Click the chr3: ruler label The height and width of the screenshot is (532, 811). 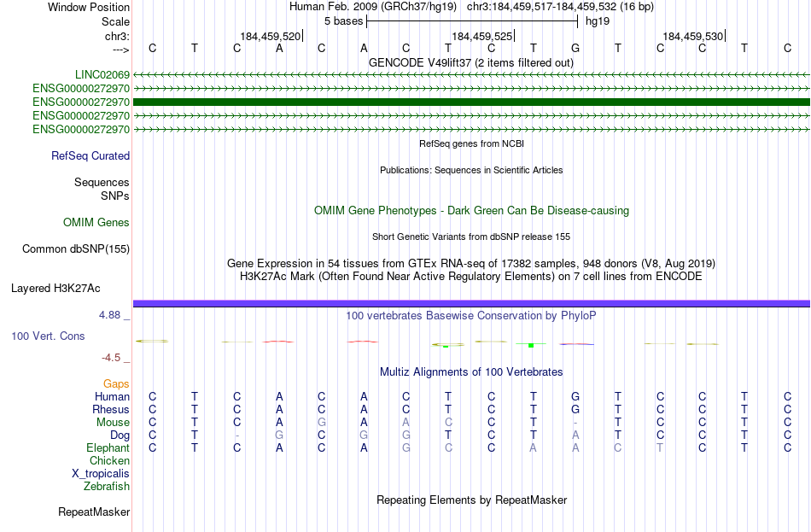click(x=117, y=36)
